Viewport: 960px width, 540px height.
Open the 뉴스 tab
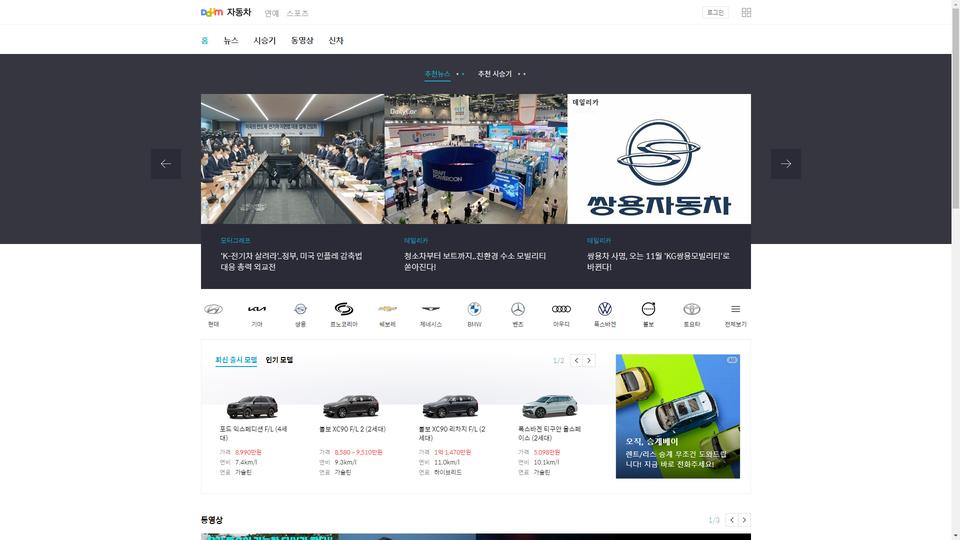click(x=231, y=40)
